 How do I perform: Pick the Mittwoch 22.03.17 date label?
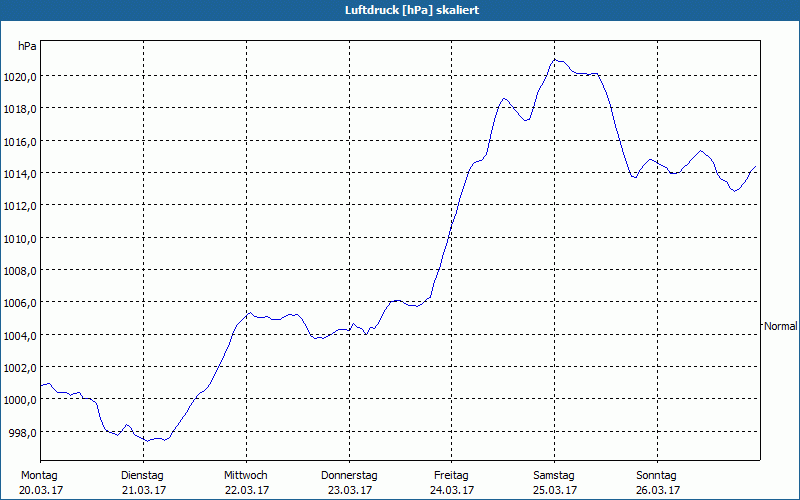pos(246,482)
